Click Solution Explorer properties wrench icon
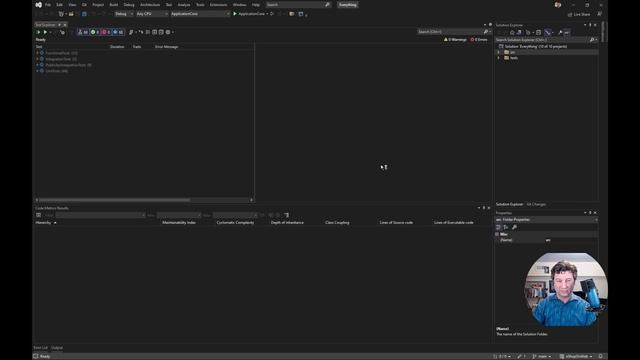This screenshot has width=640, height=360. (560, 32)
